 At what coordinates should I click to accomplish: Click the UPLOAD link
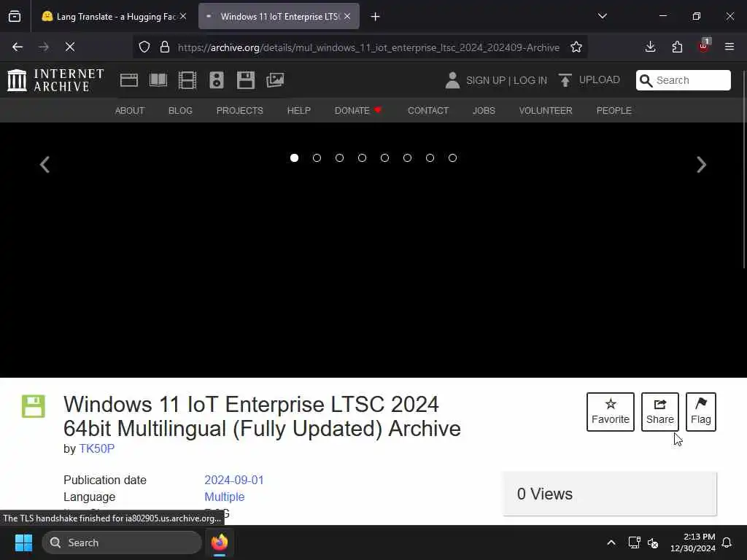[x=589, y=80]
